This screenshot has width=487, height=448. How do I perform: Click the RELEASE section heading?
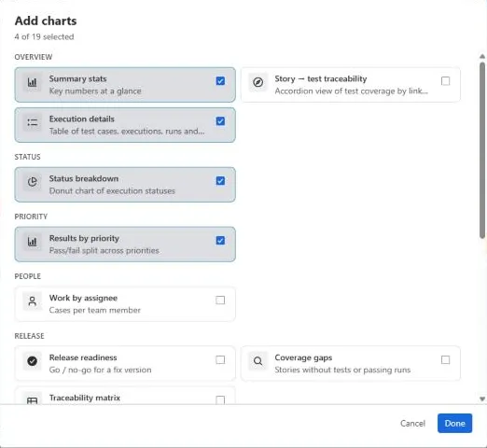29,336
